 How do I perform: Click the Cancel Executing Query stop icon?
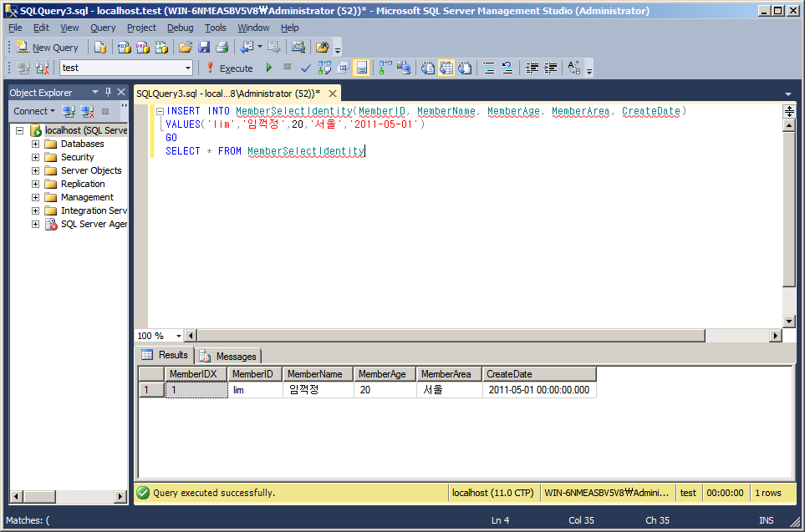tap(288, 67)
